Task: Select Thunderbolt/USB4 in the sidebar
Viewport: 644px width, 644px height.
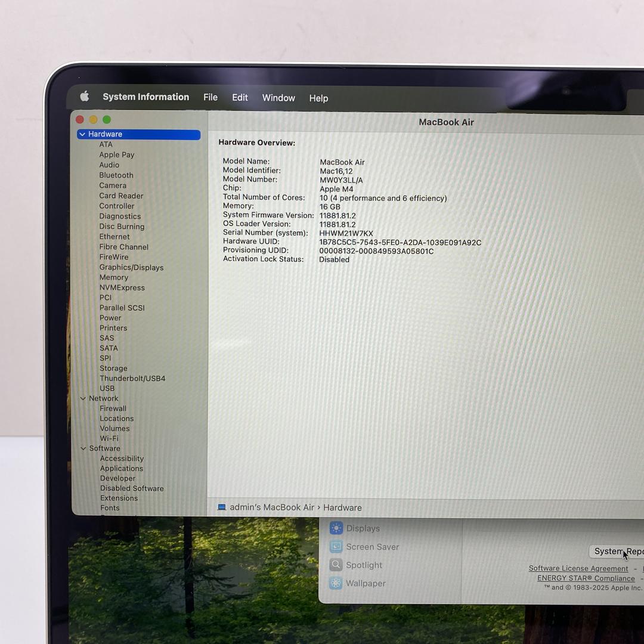Action: click(x=132, y=378)
